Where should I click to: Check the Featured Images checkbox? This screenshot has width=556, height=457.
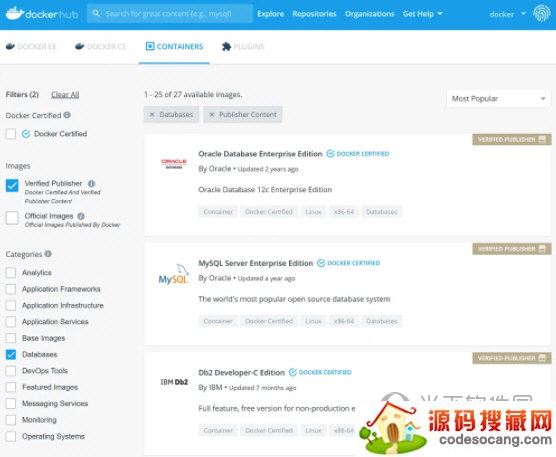[11, 387]
